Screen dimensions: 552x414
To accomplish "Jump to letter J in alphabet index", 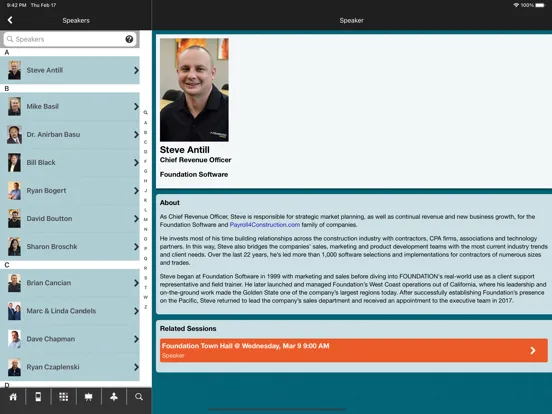I will click(x=145, y=190).
